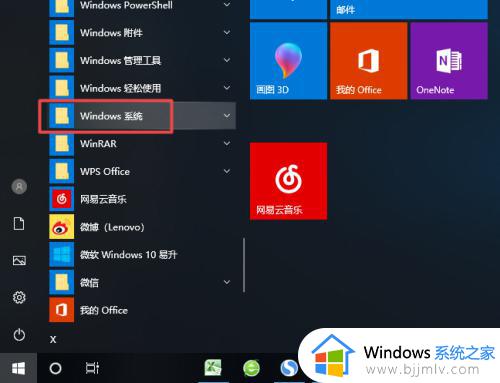The width and height of the screenshot is (500, 383).
Task: Click the app list scrollbar
Action: (244, 265)
